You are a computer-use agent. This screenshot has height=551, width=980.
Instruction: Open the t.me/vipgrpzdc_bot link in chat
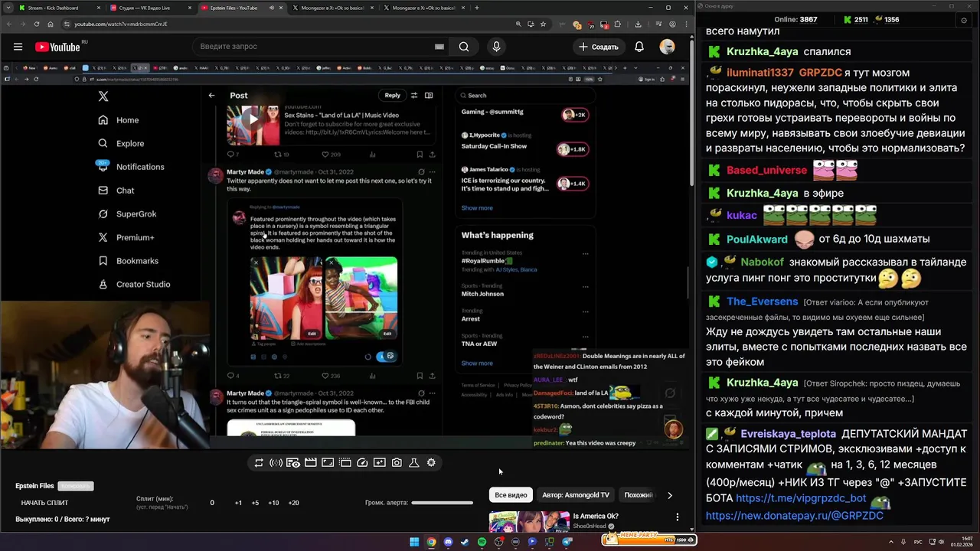pyautogui.click(x=801, y=498)
